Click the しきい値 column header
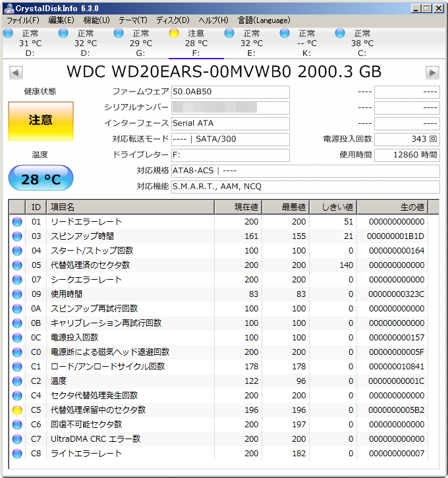Viewport: 448px width, 478px height. pos(333,207)
